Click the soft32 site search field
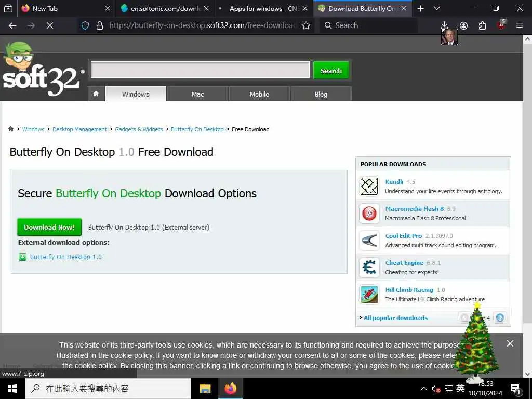Image resolution: width=532 pixels, height=399 pixels. [200, 70]
